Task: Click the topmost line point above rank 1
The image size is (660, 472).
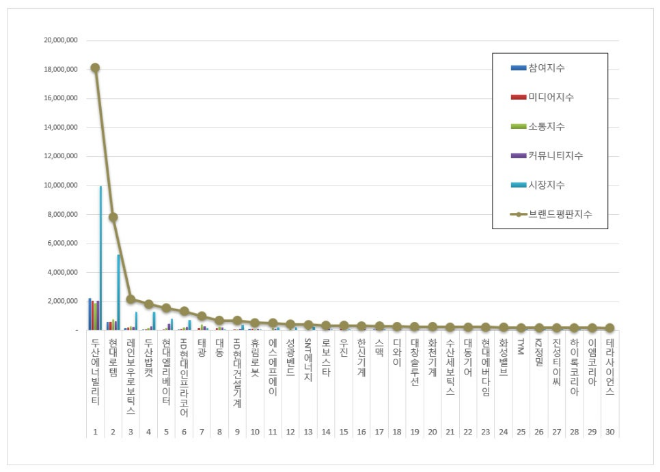Action: point(95,68)
